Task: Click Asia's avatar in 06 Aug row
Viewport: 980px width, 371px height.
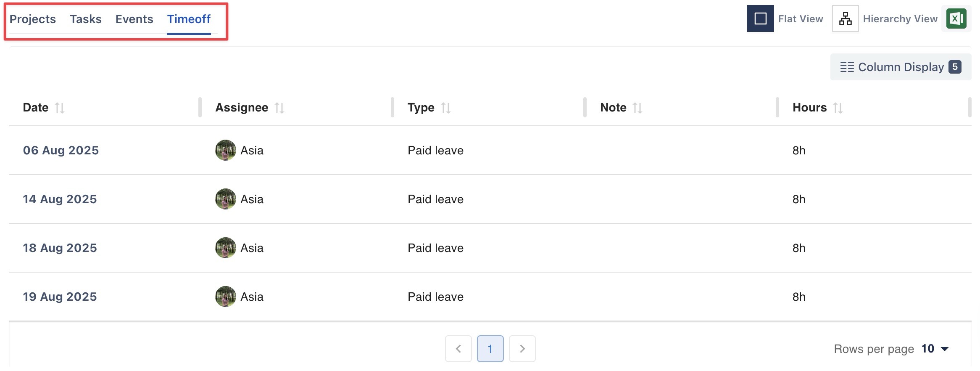Action: (x=226, y=150)
